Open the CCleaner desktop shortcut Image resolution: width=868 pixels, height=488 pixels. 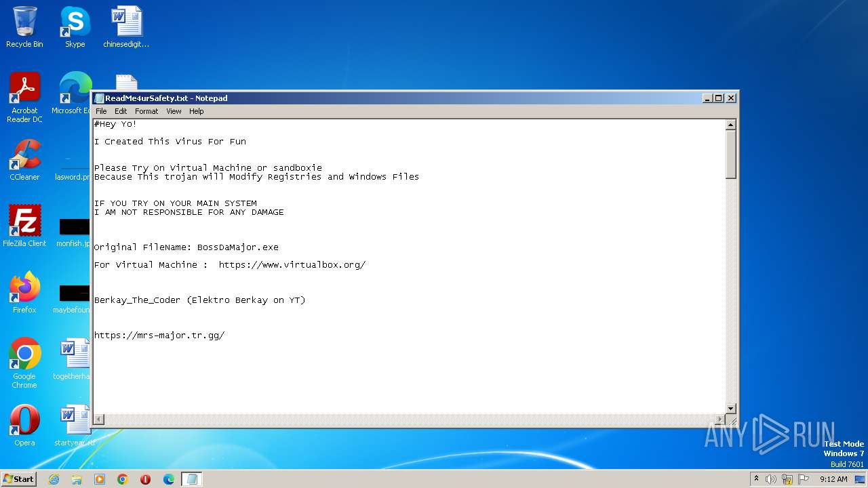tap(24, 160)
